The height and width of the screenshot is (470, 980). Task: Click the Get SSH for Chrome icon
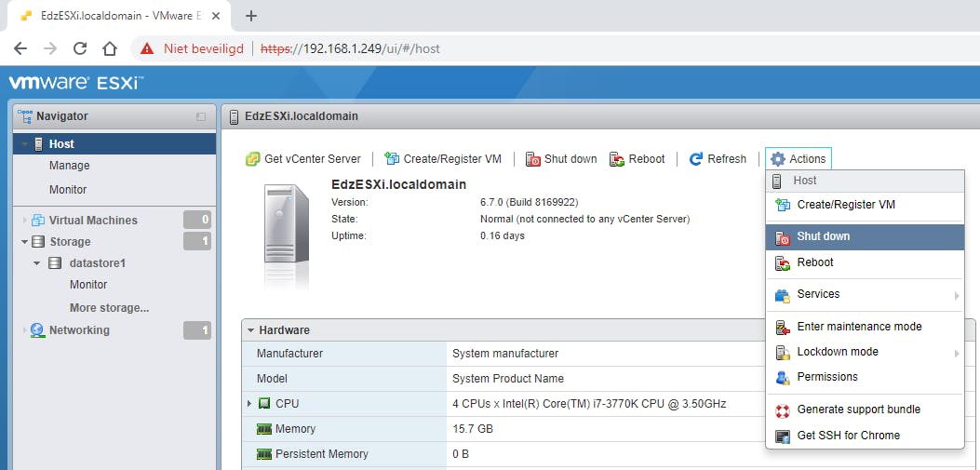(783, 436)
